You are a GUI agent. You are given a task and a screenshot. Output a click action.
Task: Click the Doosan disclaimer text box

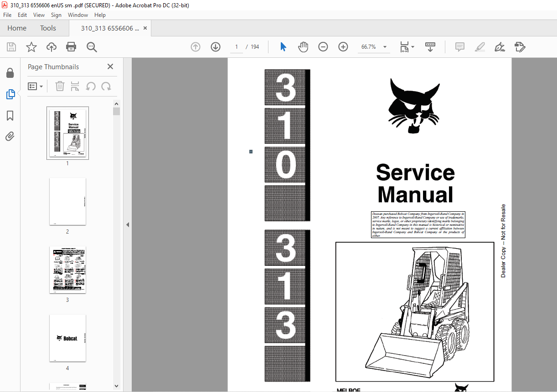click(418, 225)
